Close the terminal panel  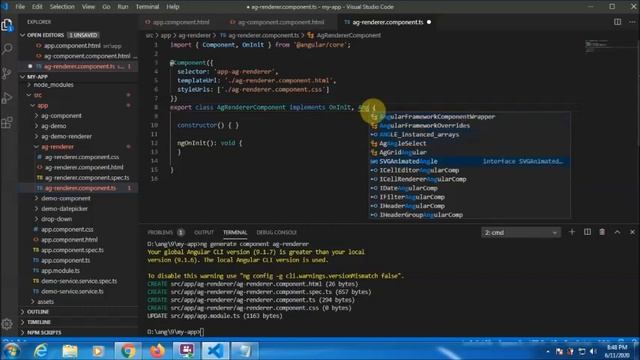(632, 232)
